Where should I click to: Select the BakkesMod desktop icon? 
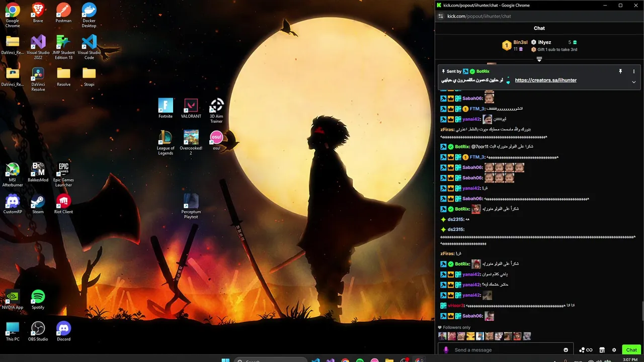pyautogui.click(x=38, y=172)
